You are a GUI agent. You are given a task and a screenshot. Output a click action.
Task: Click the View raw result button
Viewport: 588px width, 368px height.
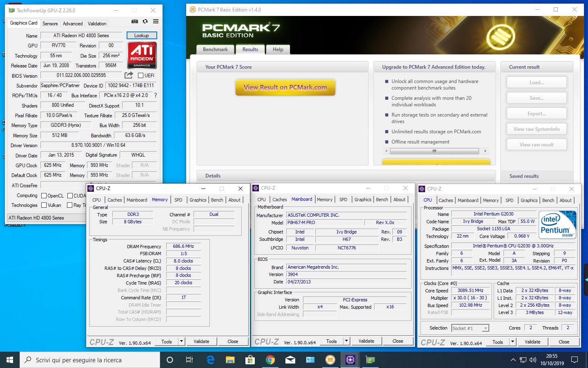[537, 145]
